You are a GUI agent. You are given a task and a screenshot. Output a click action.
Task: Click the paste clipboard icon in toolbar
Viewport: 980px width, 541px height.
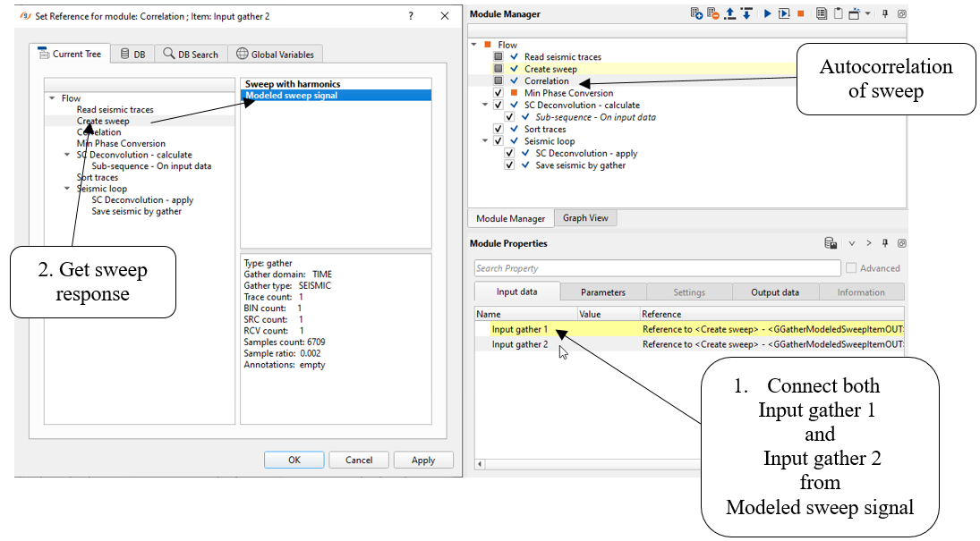pos(838,13)
